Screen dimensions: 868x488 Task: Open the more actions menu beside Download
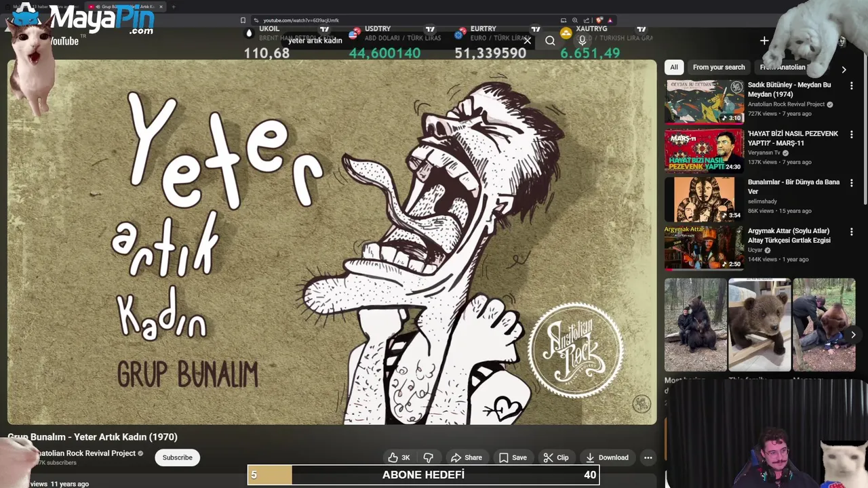click(648, 457)
